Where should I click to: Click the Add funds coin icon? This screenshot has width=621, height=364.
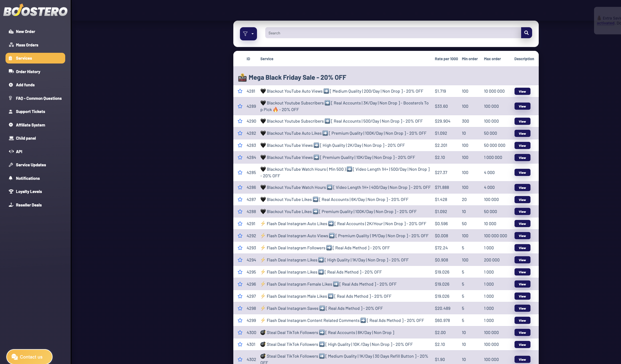coord(11,85)
